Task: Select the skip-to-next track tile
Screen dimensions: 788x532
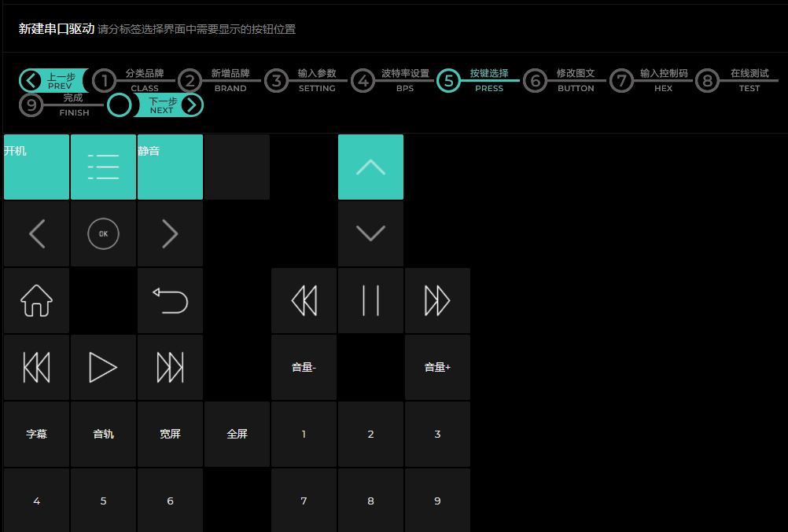Action: pyautogui.click(x=170, y=367)
